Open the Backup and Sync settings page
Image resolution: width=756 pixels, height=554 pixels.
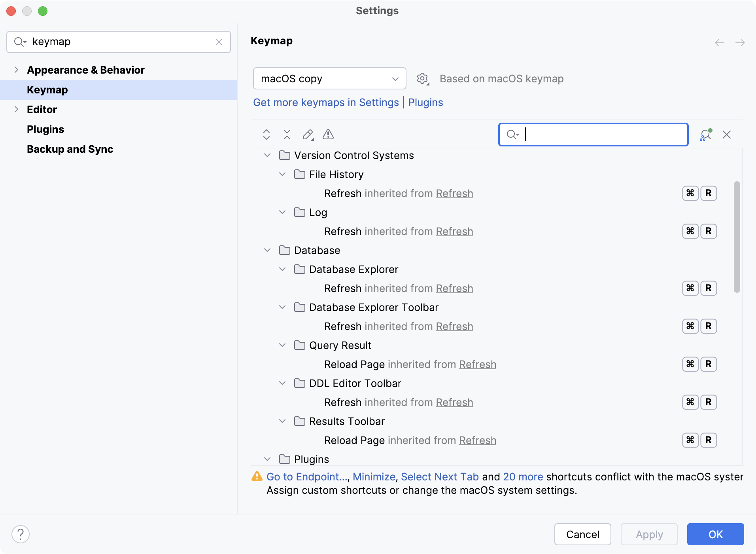pos(70,149)
